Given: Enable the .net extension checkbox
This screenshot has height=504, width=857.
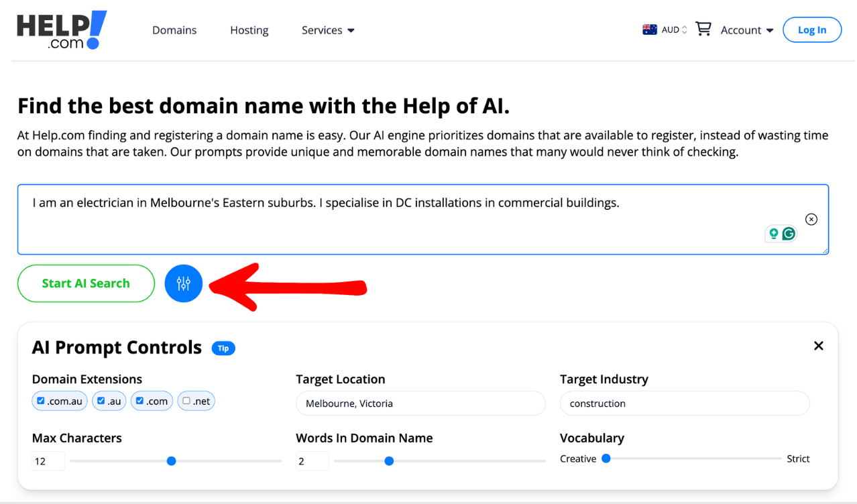Looking at the screenshot, I should click(186, 401).
